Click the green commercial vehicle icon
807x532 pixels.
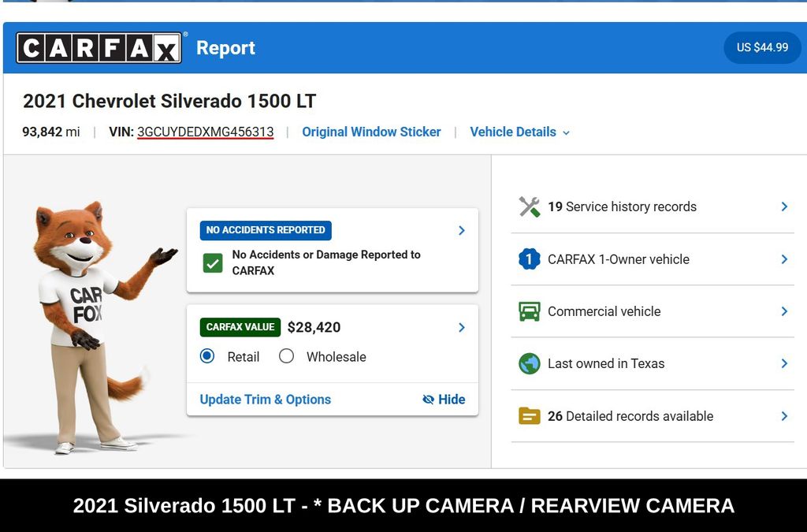click(529, 311)
